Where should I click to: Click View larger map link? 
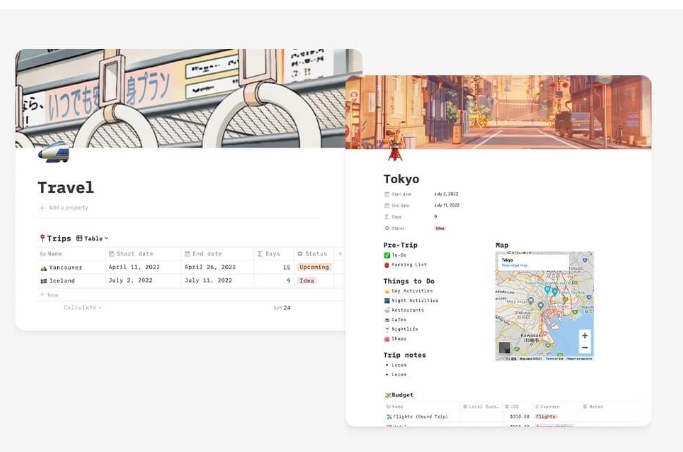pyautogui.click(x=514, y=265)
